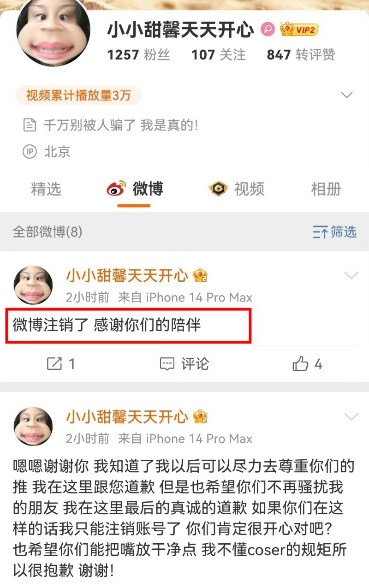The image size is (369, 588).
Task: Open the 107 关注 following list
Action: pos(219,55)
